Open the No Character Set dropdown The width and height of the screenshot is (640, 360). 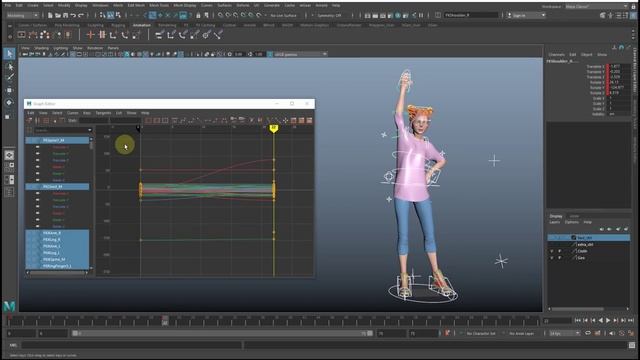[481, 333]
